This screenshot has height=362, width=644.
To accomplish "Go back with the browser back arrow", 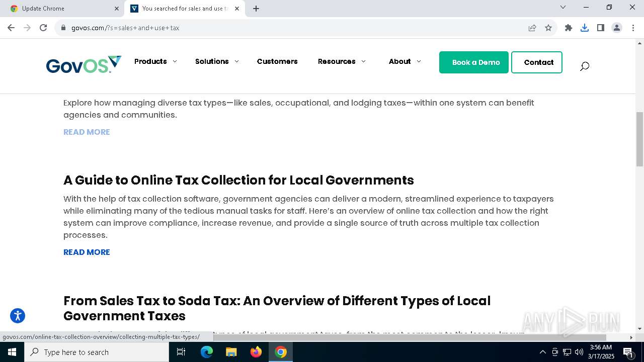I will pyautogui.click(x=11, y=28).
